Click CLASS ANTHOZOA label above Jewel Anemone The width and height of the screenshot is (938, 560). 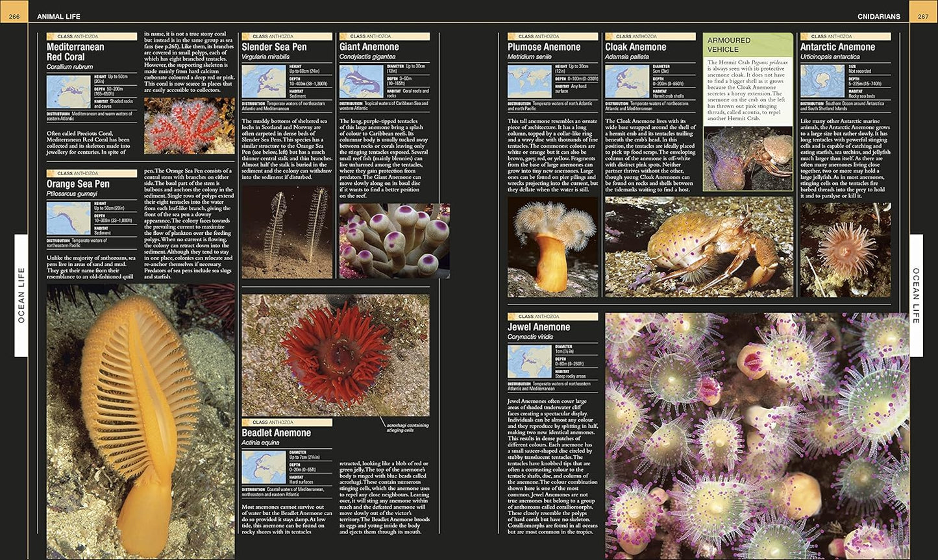pos(539,317)
